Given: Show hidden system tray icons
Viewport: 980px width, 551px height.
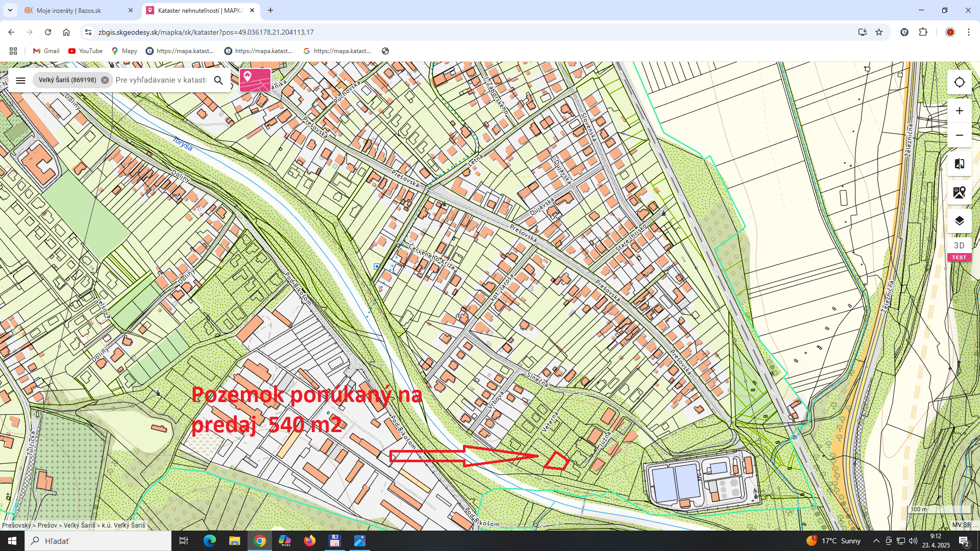Looking at the screenshot, I should [x=876, y=541].
